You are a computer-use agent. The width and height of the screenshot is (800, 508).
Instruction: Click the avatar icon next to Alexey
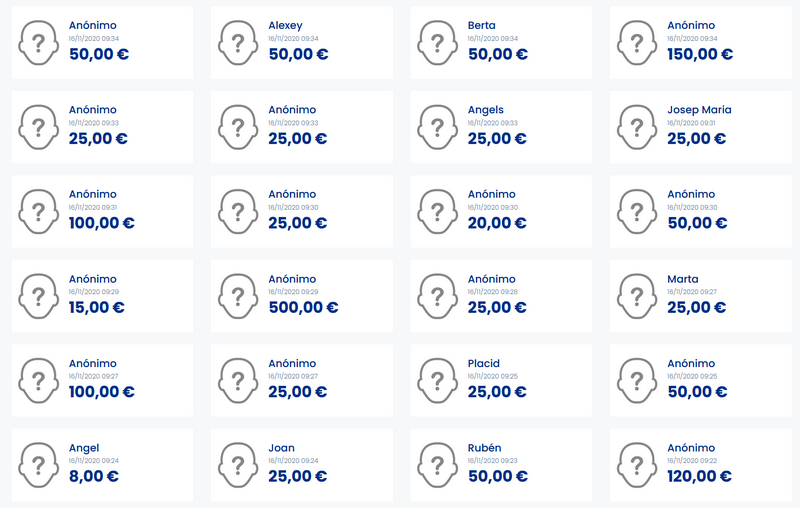pyautogui.click(x=238, y=43)
